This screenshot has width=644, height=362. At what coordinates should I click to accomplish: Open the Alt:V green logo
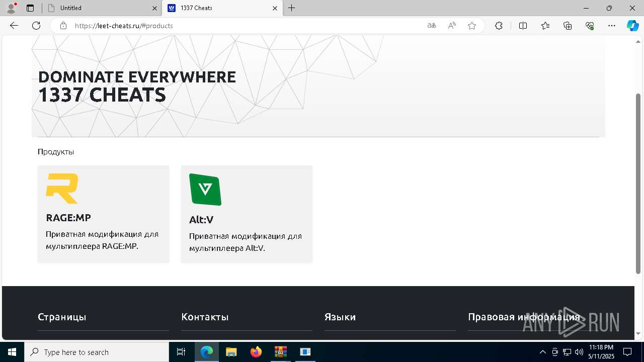coord(205,190)
